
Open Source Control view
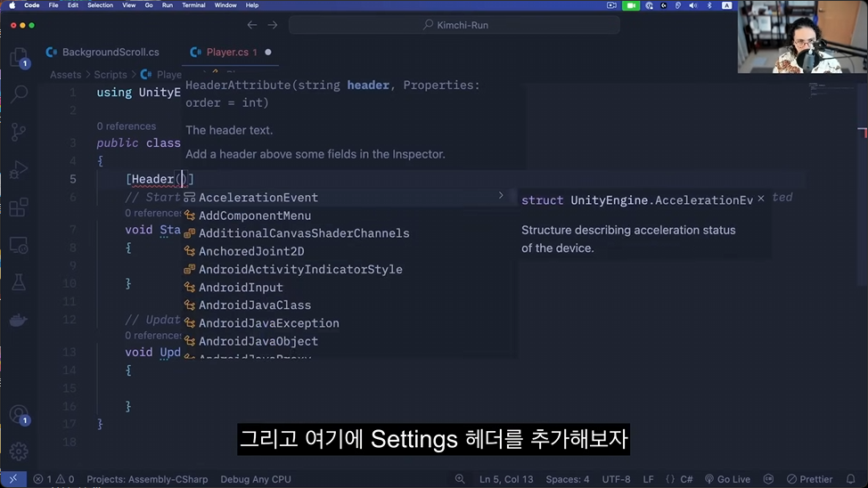[19, 132]
